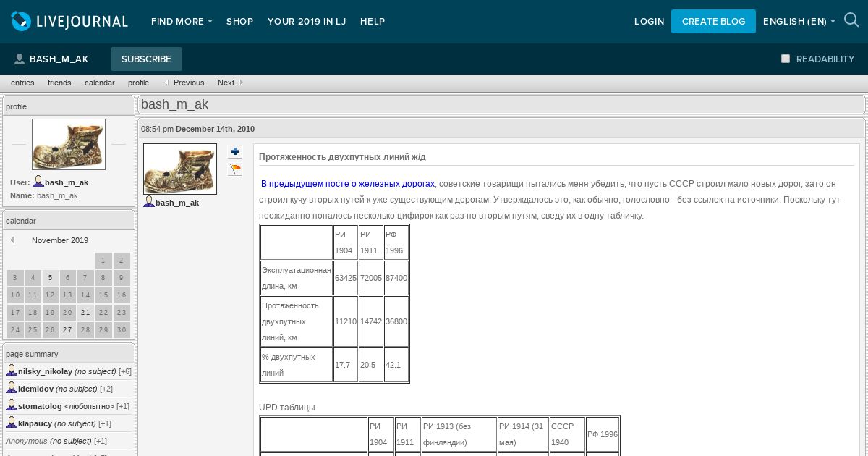Open the previous post link in Russian text
868x456 pixels.
(x=348, y=184)
